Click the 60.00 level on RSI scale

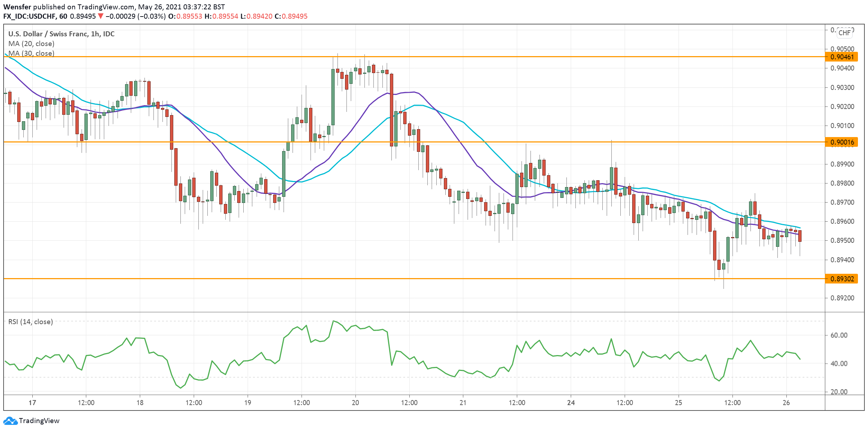pos(839,335)
